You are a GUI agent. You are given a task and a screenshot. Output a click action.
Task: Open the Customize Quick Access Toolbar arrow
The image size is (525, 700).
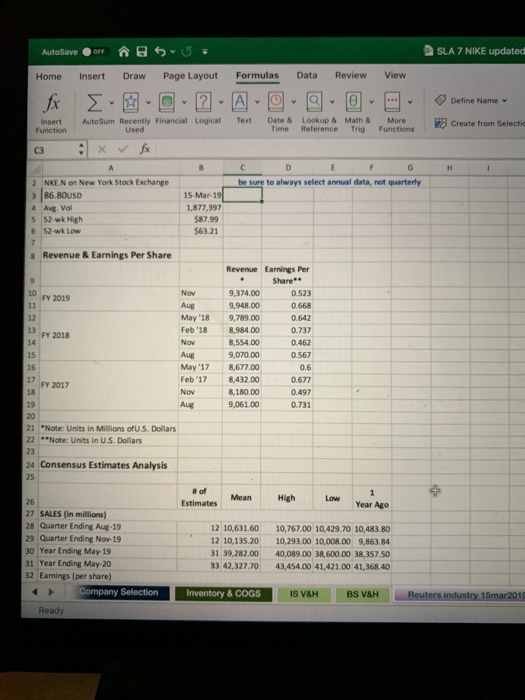coord(204,52)
